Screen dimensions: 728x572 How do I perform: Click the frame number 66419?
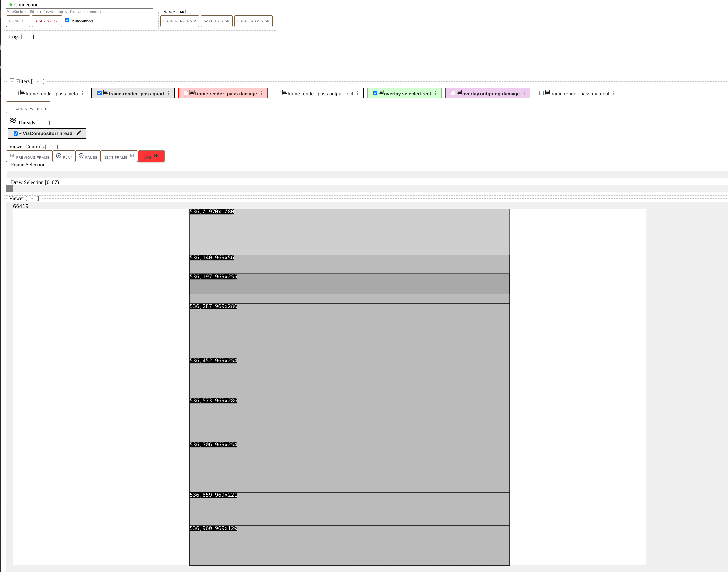coord(21,206)
